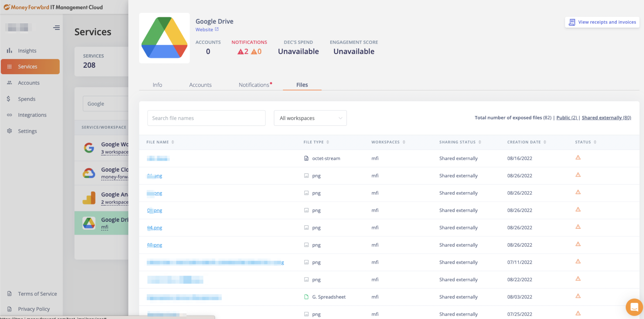Switch to the Info tab
Screen dimensions: 644x319
coord(157,85)
